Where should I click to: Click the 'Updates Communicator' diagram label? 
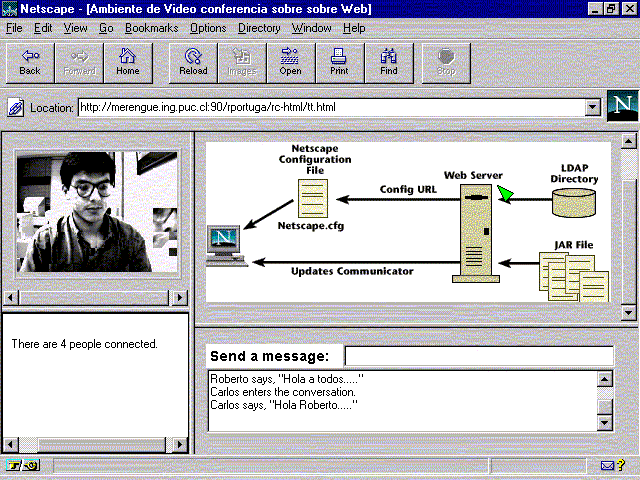(352, 271)
